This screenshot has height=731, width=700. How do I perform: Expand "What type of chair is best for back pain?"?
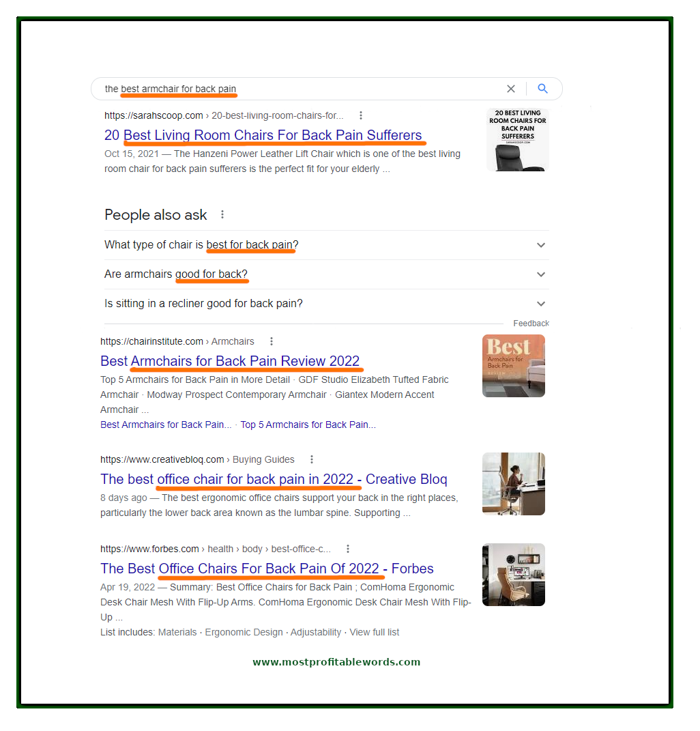click(x=541, y=244)
